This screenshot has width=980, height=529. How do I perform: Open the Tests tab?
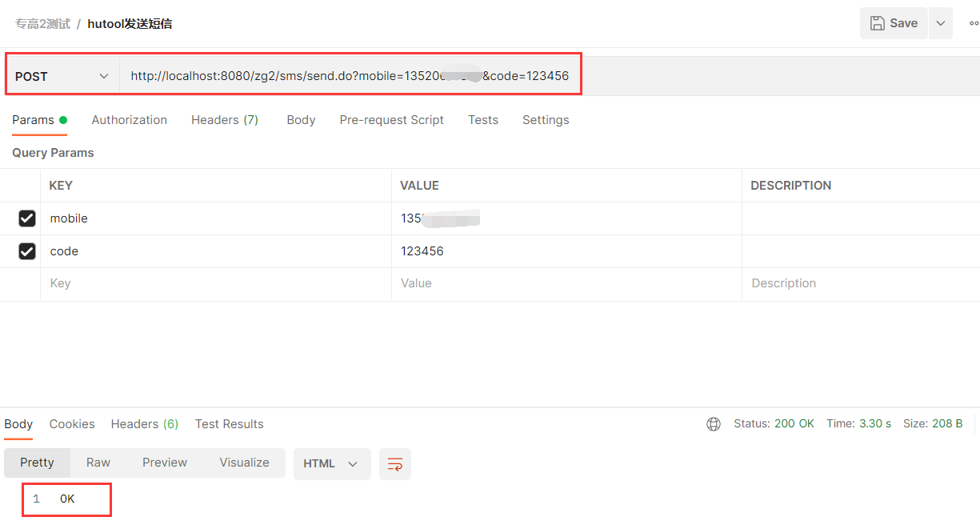click(483, 120)
